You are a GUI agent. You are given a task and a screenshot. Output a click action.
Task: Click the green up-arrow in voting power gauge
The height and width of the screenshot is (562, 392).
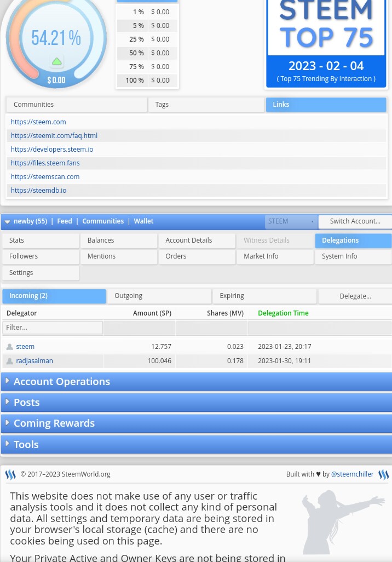[x=57, y=61]
